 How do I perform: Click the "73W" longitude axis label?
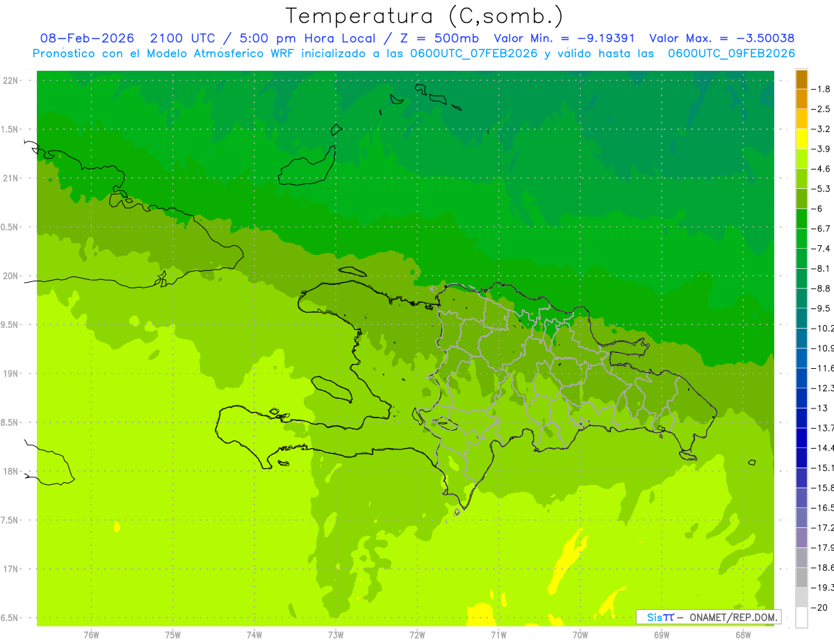[336, 635]
